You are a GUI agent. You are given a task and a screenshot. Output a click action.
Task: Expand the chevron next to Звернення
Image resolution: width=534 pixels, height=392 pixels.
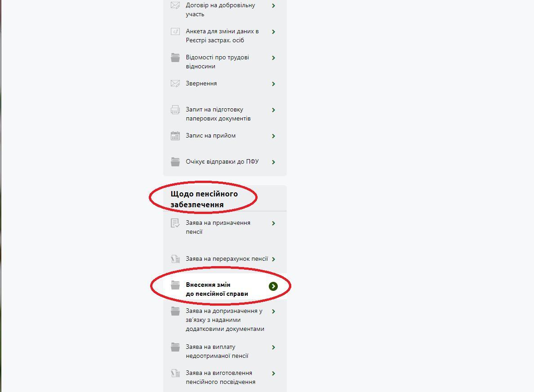273,84
